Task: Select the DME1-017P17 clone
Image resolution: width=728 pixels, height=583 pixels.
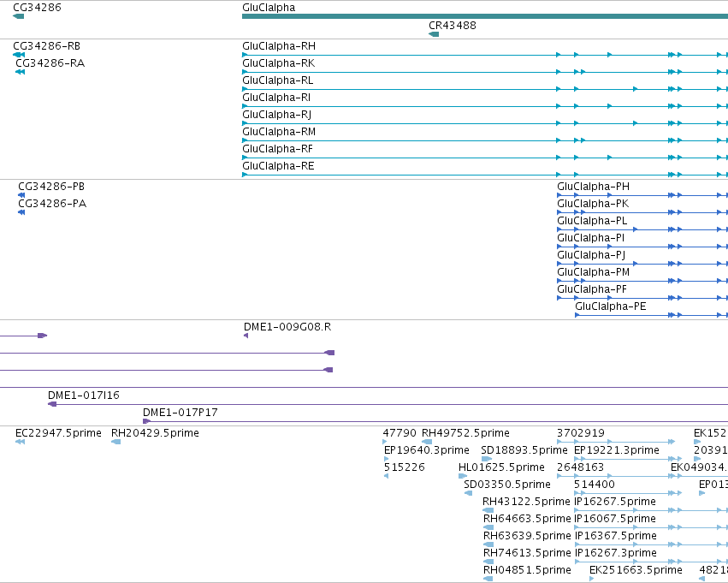Action: pos(435,422)
